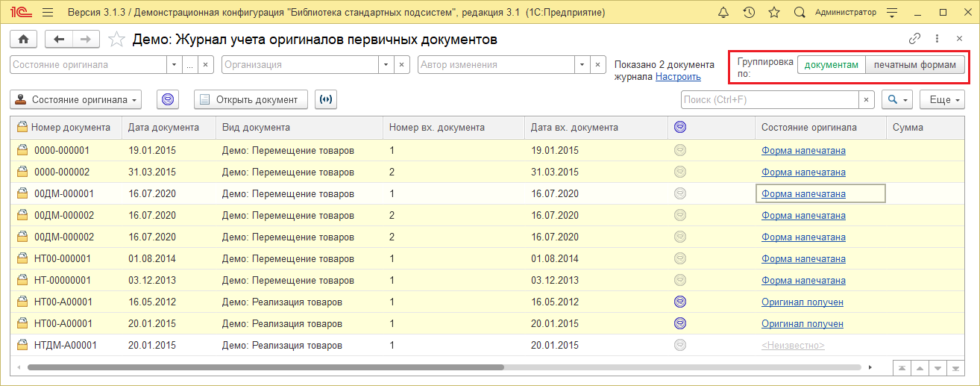Navigate forward with the right arrow
The image size is (980, 386).
[87, 39]
